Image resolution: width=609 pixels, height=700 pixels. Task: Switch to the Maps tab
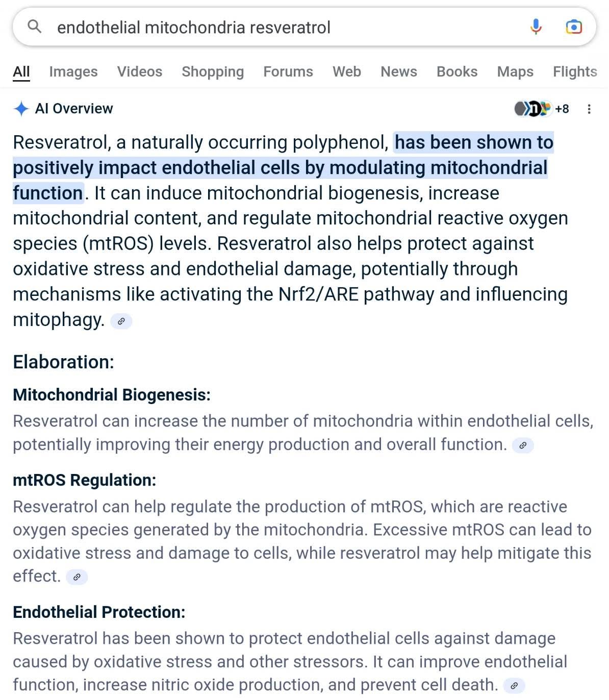(515, 71)
